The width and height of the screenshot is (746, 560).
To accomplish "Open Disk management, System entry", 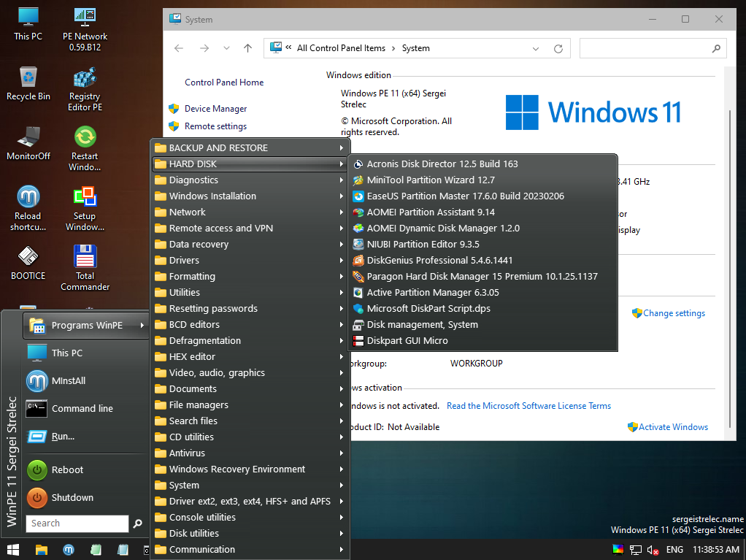I will pyautogui.click(x=482, y=324).
